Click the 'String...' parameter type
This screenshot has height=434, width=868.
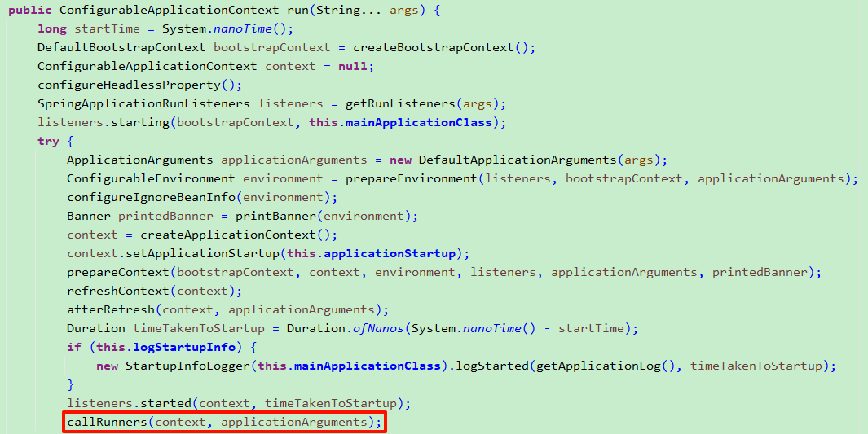click(x=350, y=10)
